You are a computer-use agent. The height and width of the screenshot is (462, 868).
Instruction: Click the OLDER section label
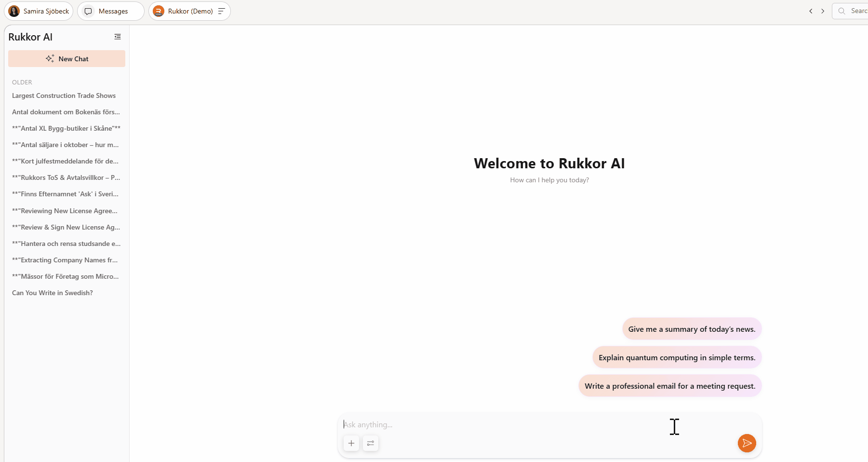click(x=22, y=82)
